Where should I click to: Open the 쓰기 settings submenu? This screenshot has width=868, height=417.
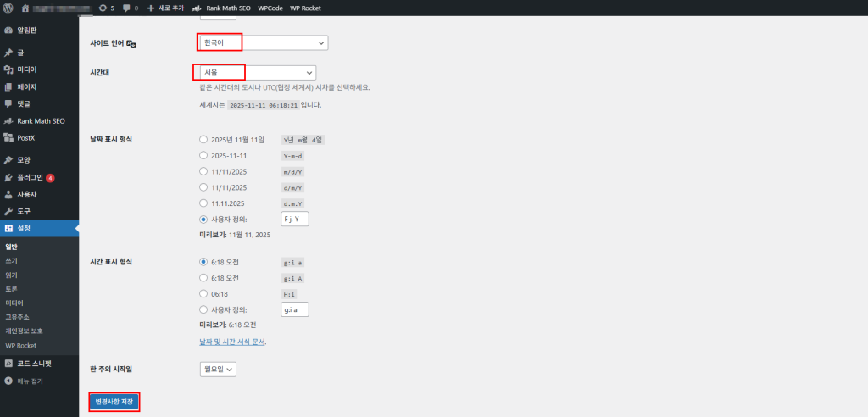11,260
